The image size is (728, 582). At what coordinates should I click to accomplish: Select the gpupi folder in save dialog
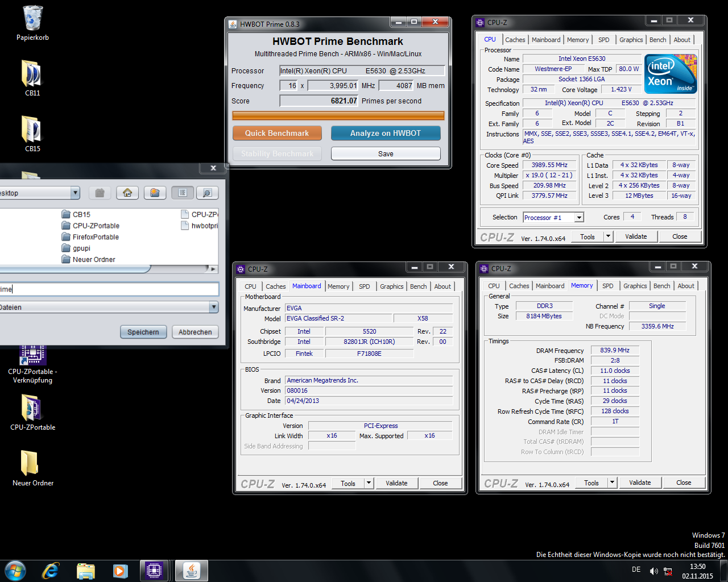click(76, 248)
